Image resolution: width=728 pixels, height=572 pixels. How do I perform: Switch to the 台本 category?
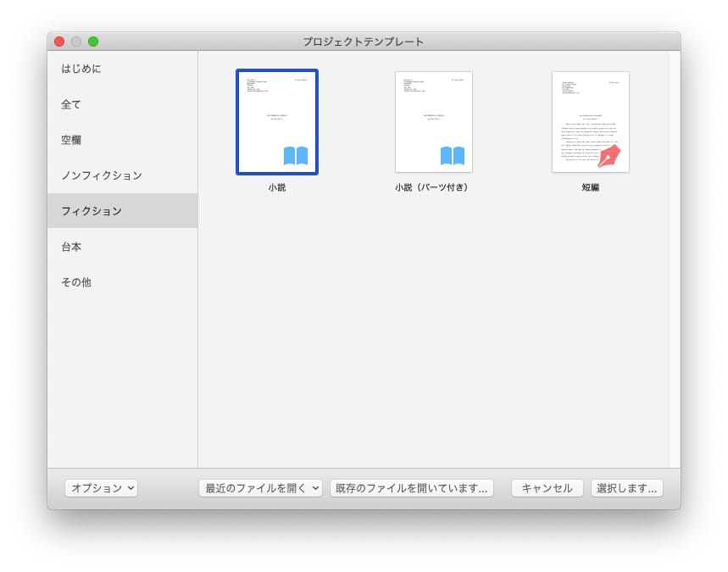point(123,247)
